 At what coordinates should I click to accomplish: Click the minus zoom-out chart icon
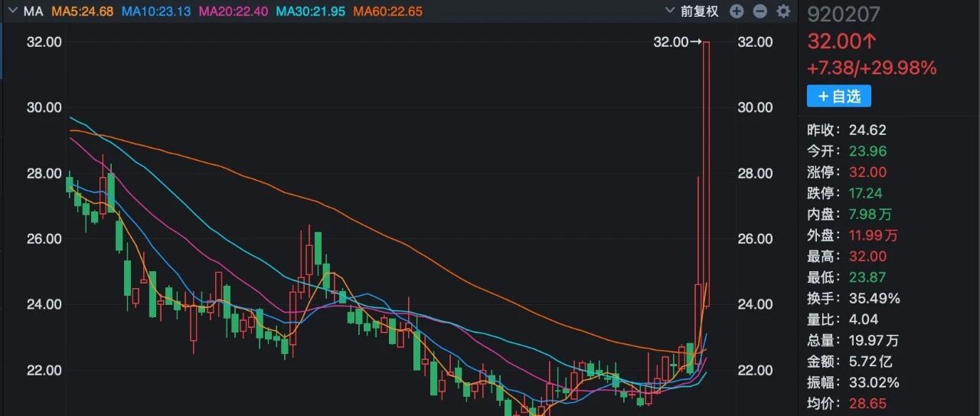(759, 11)
